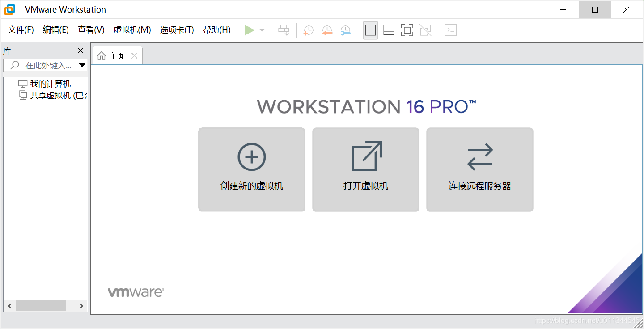Click the library scrollbar left arrow
Screen dimensions: 644x329
pyautogui.click(x=9, y=306)
